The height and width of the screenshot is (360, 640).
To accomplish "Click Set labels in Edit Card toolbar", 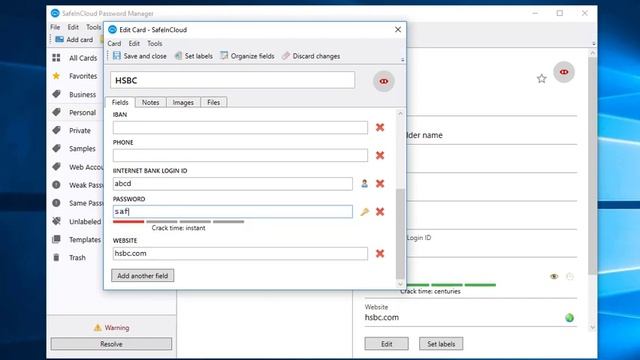I will (193, 56).
